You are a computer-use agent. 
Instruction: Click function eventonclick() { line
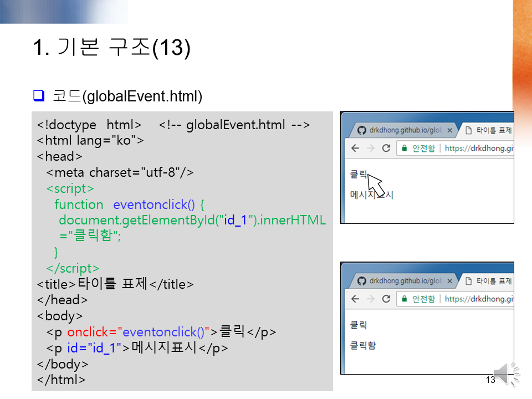coord(129,204)
